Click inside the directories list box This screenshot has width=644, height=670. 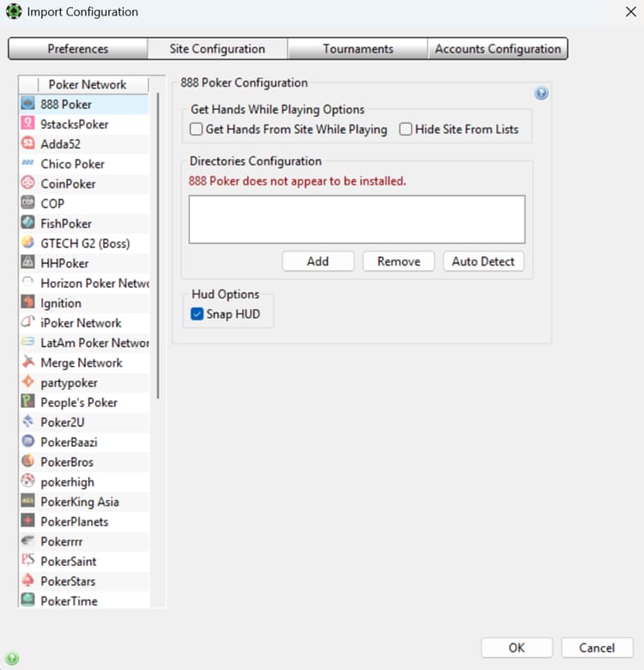357,220
